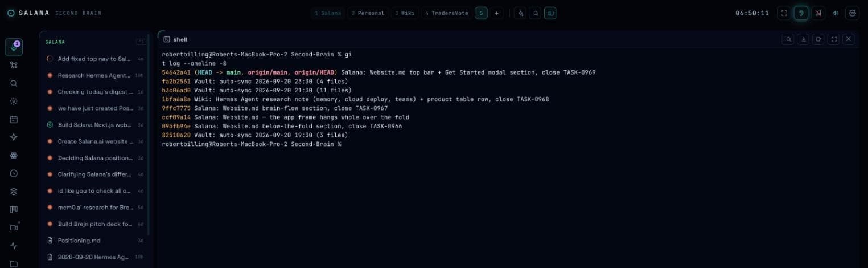Click the sidebar list vertical scrollbar

150,134
